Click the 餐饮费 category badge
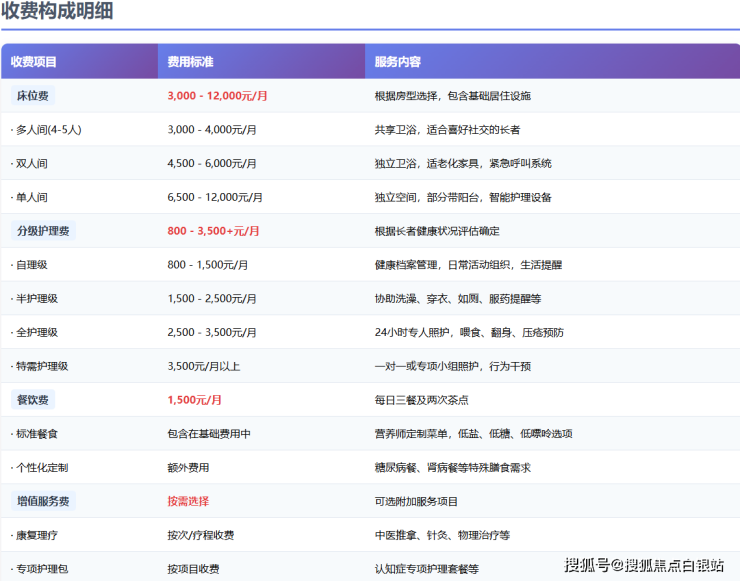This screenshot has height=581, width=740. pyautogui.click(x=33, y=400)
